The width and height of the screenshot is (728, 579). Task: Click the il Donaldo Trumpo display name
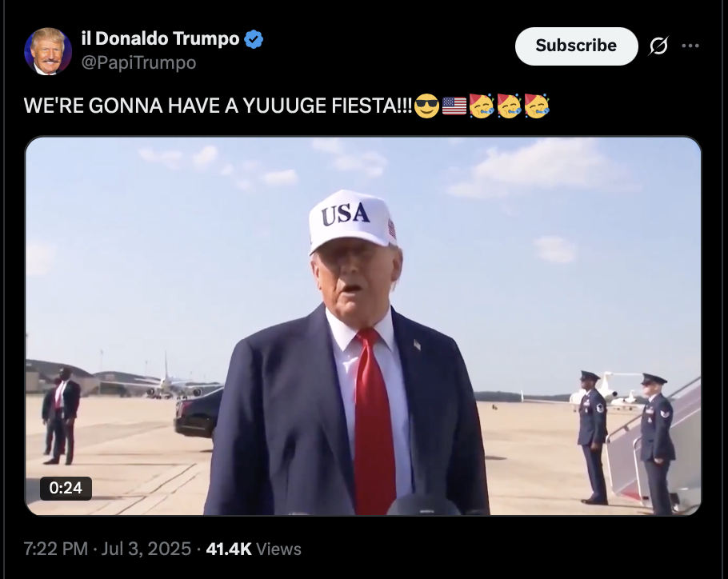(x=160, y=38)
